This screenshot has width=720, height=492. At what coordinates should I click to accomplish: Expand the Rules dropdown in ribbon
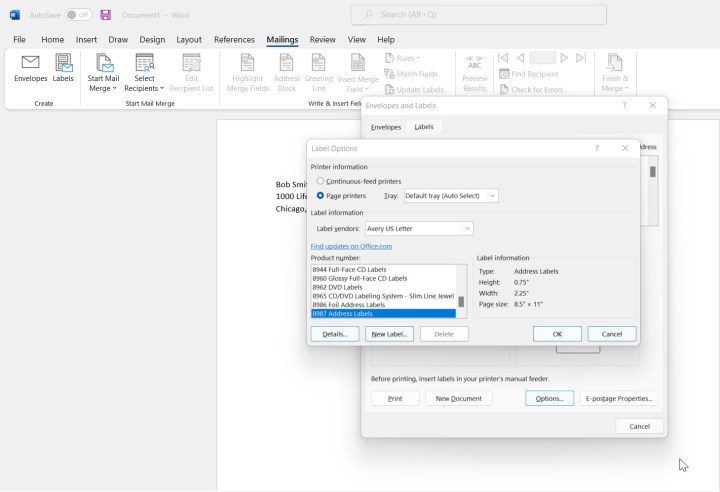click(403, 58)
